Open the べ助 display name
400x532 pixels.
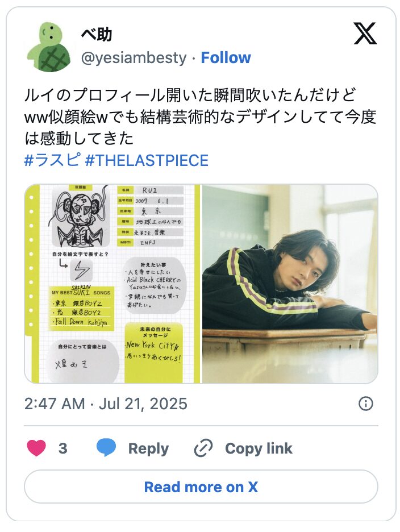click(97, 34)
